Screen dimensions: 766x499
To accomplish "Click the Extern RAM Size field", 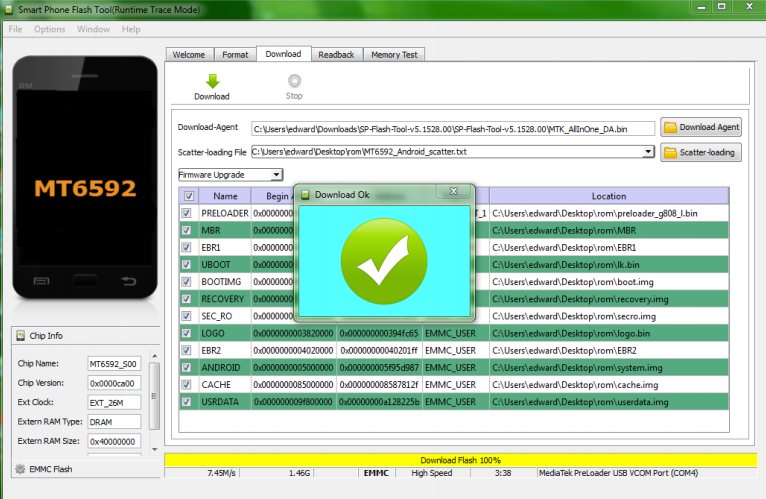I will 114,441.
